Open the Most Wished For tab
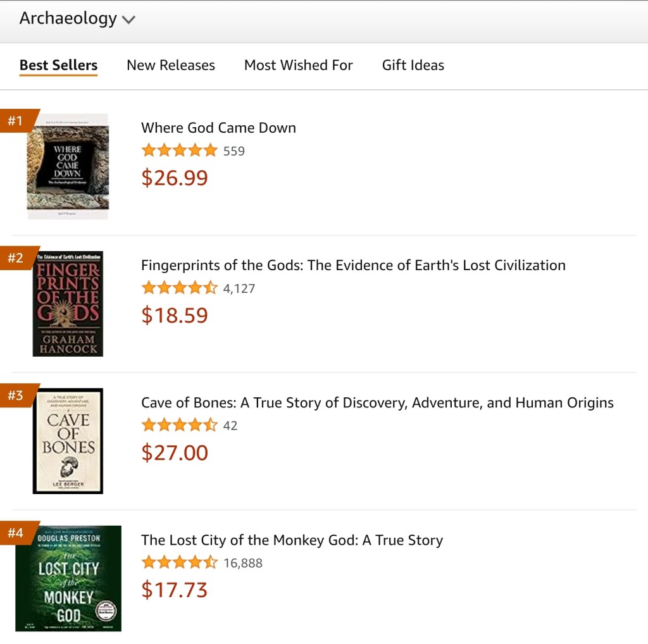Screen dimensions: 648x644 click(298, 65)
